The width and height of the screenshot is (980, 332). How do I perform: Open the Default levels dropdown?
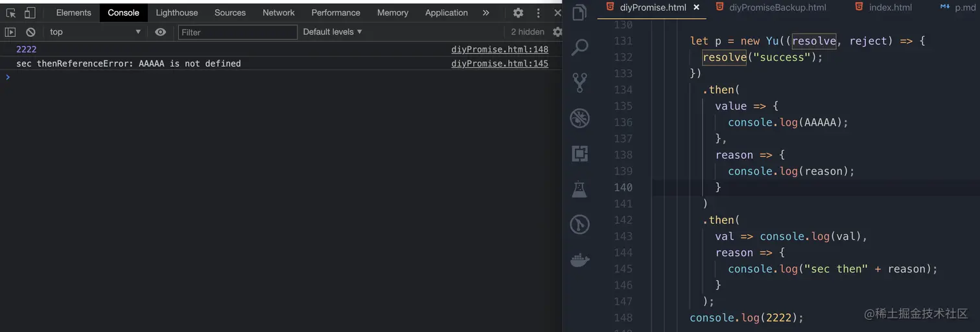(332, 32)
